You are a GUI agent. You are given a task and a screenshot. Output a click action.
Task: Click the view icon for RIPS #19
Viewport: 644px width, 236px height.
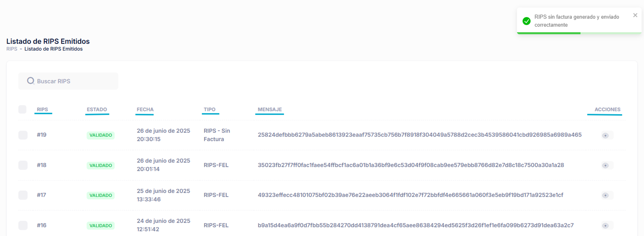605,135
